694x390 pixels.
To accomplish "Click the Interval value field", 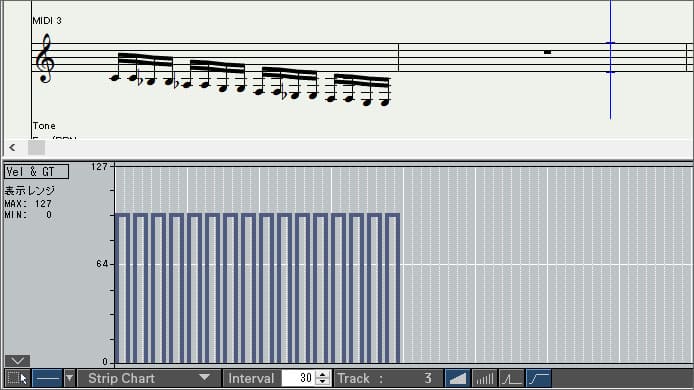I will point(299,378).
